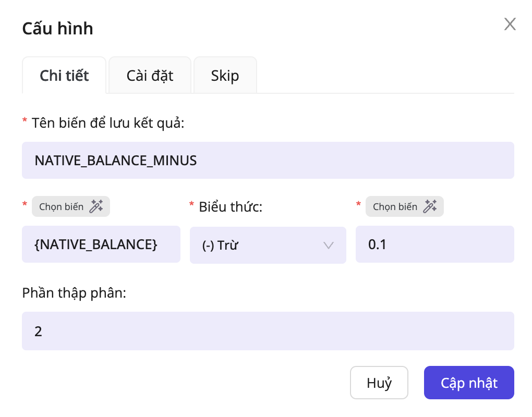Screen dimensions: 532x417
Task: Click the Phần thập phân field containing 2
Action: (x=268, y=331)
